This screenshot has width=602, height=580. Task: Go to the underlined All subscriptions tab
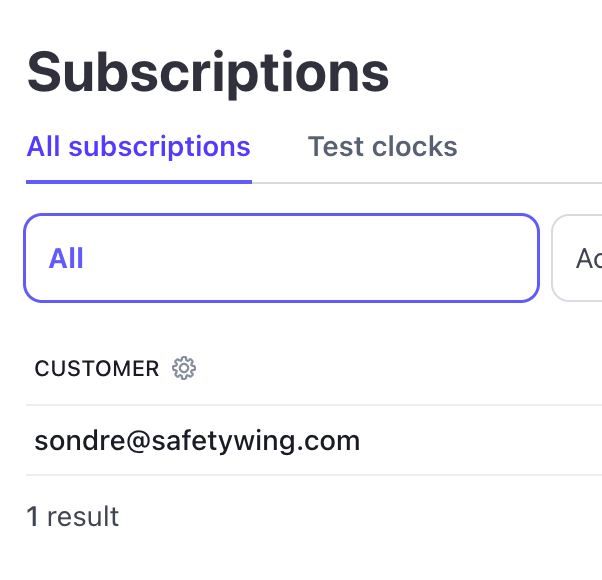138,147
